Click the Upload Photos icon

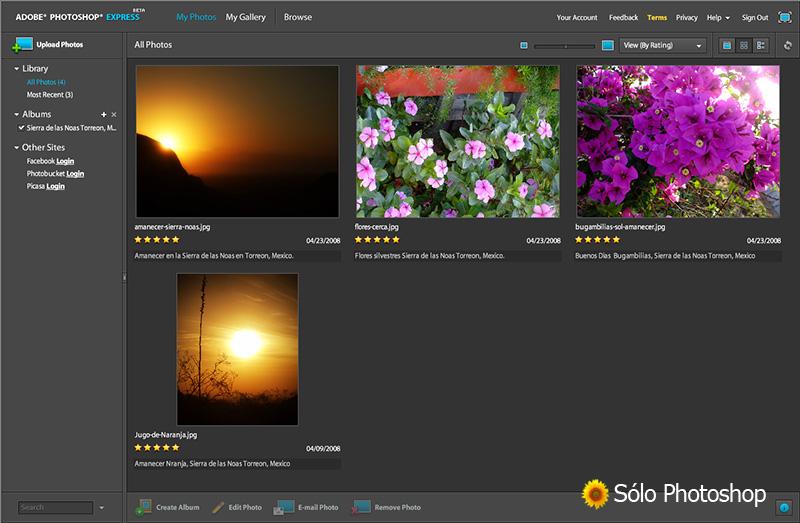click(22, 45)
